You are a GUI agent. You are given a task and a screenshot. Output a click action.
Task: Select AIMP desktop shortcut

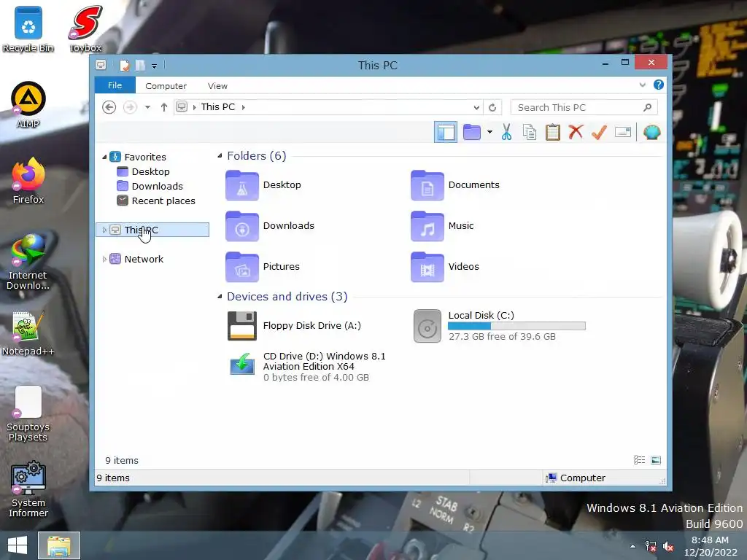[28, 104]
